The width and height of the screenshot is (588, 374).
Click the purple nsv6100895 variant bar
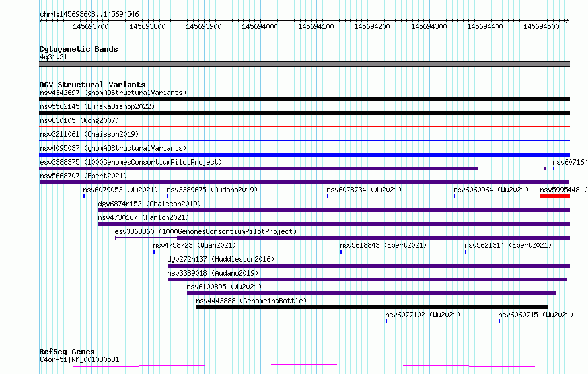pos(371,293)
